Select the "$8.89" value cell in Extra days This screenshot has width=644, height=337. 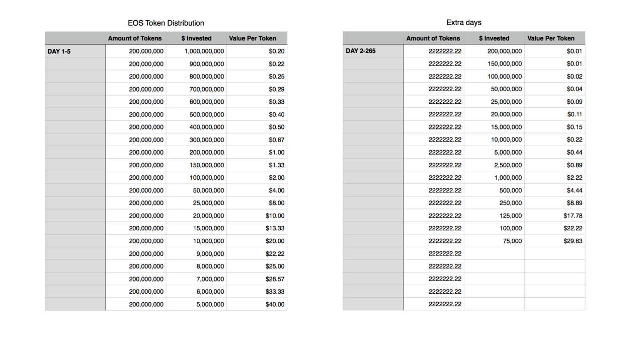click(x=554, y=203)
